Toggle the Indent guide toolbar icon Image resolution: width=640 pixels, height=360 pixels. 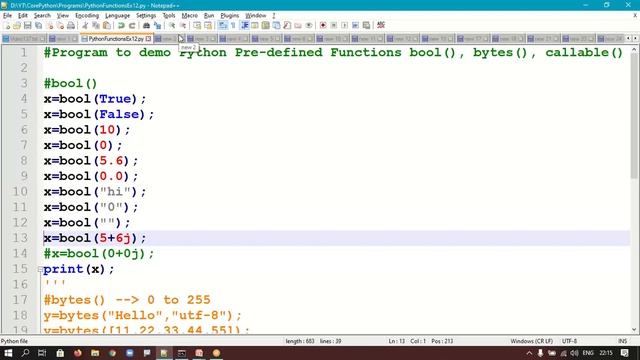[x=244, y=25]
